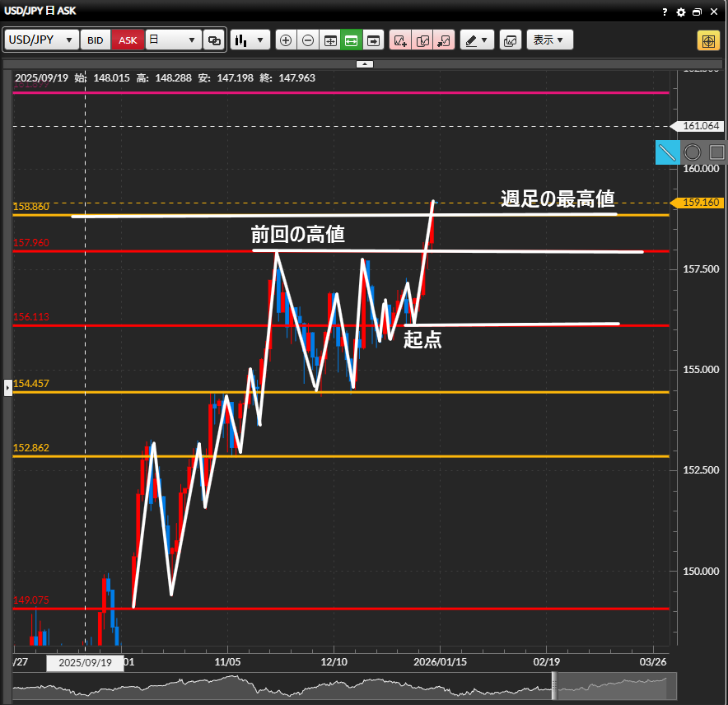Collapse the toolbar with the up arrow
Viewport: 728px width, 705px height.
click(x=365, y=63)
